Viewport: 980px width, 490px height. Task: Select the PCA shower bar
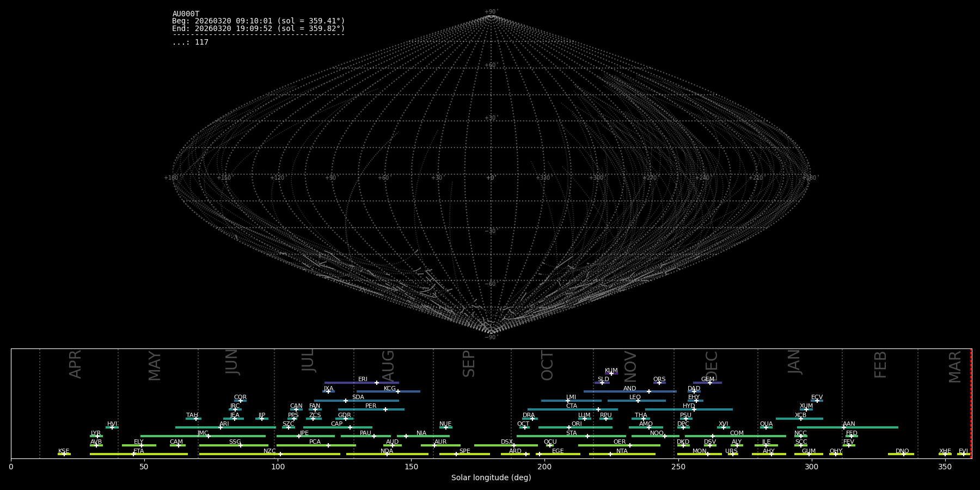coord(316,445)
